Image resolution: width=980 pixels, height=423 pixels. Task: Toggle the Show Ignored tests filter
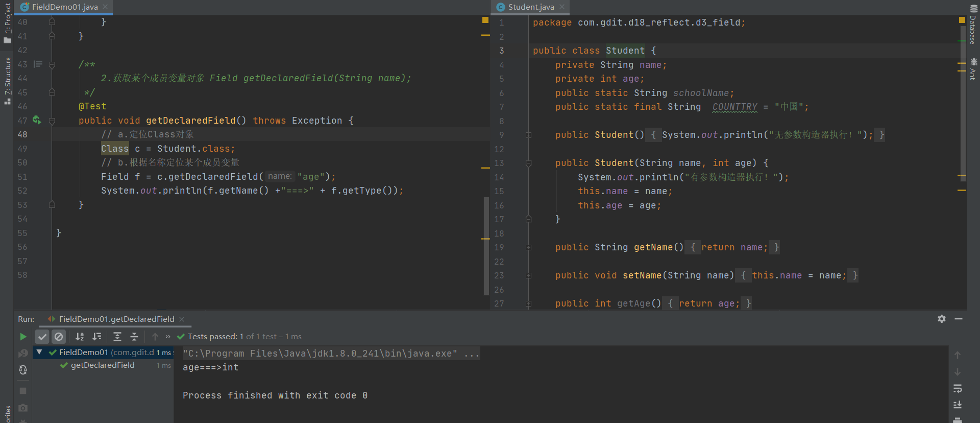(x=59, y=337)
